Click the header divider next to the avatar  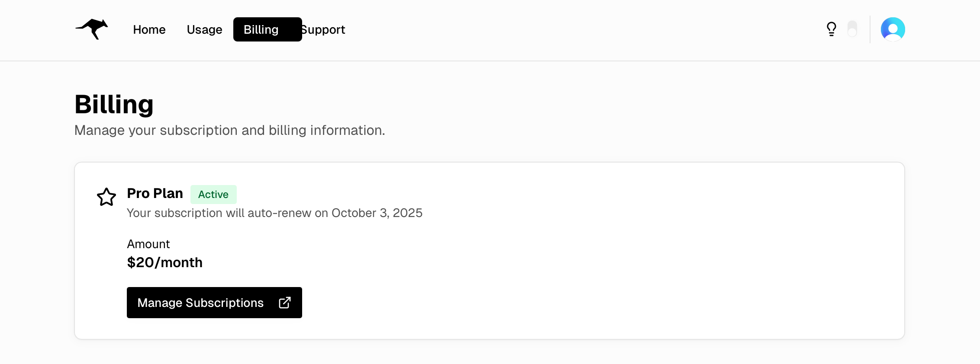click(870, 29)
